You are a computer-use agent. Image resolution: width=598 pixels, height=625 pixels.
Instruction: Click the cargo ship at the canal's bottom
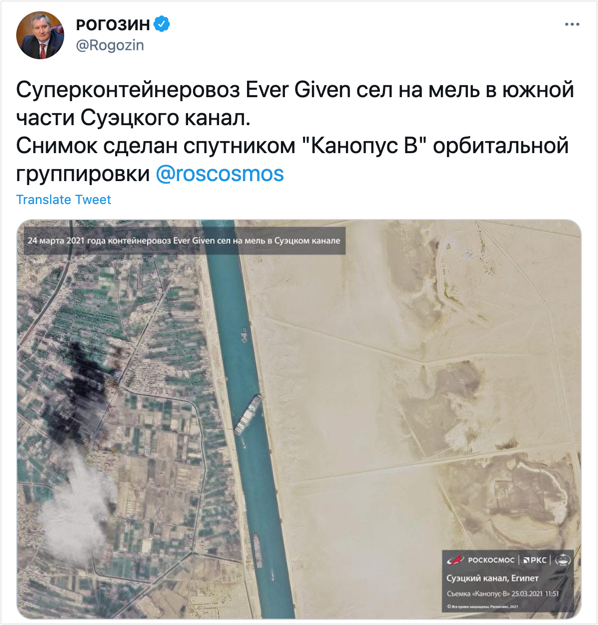(x=258, y=551)
